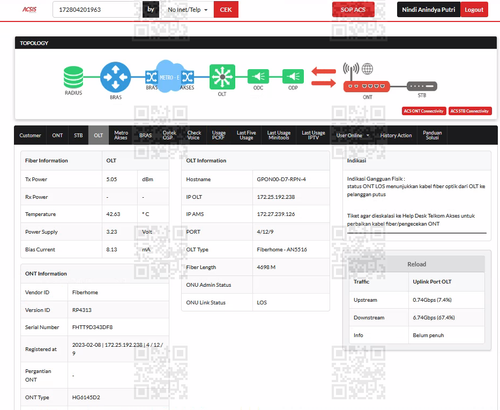Click the Hostname value GPON00-D7-RPN-4
The height and width of the screenshot is (410, 500).
click(281, 179)
